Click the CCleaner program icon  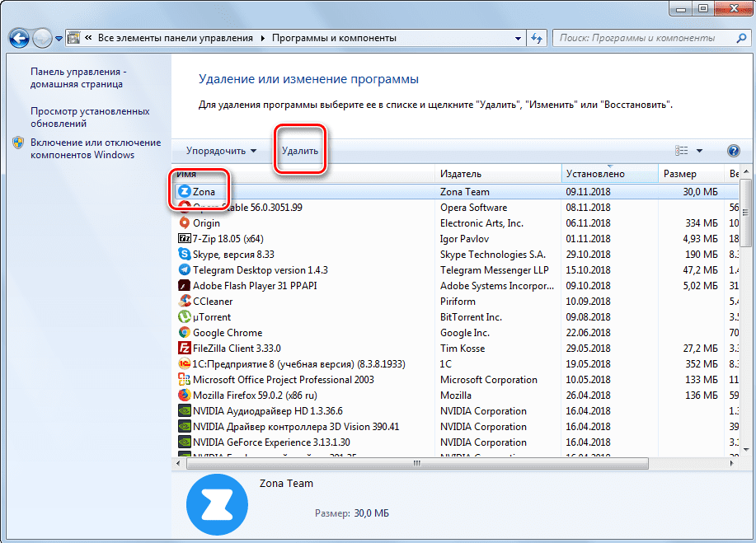184,301
